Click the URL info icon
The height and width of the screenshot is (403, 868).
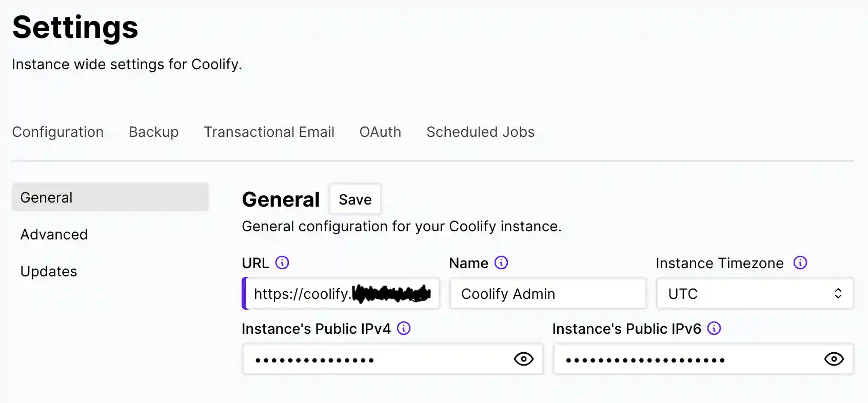click(282, 263)
